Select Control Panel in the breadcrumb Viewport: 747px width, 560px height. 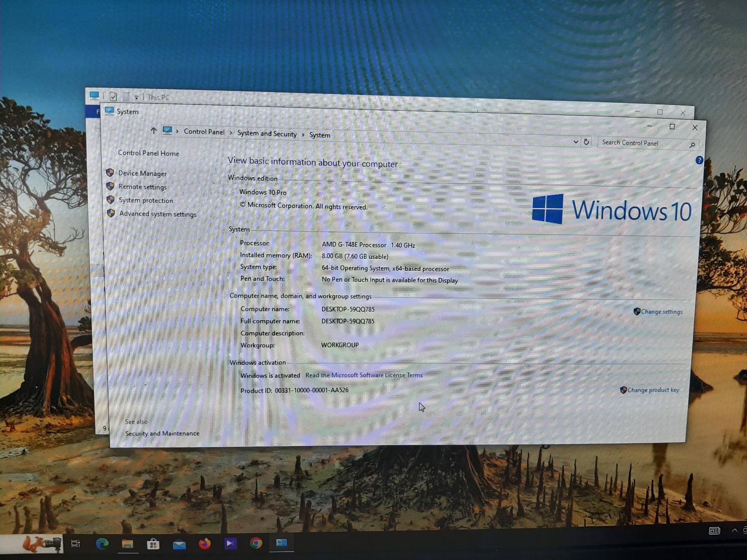pos(204,131)
